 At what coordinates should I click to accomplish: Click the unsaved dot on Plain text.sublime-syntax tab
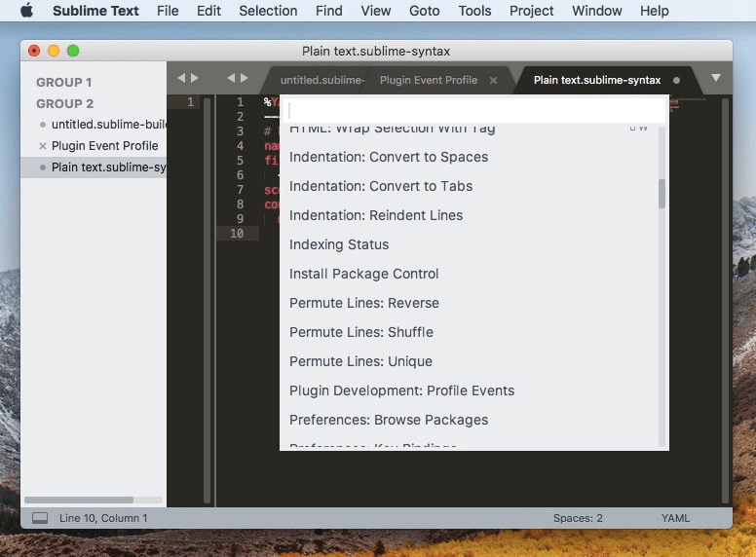click(x=677, y=80)
